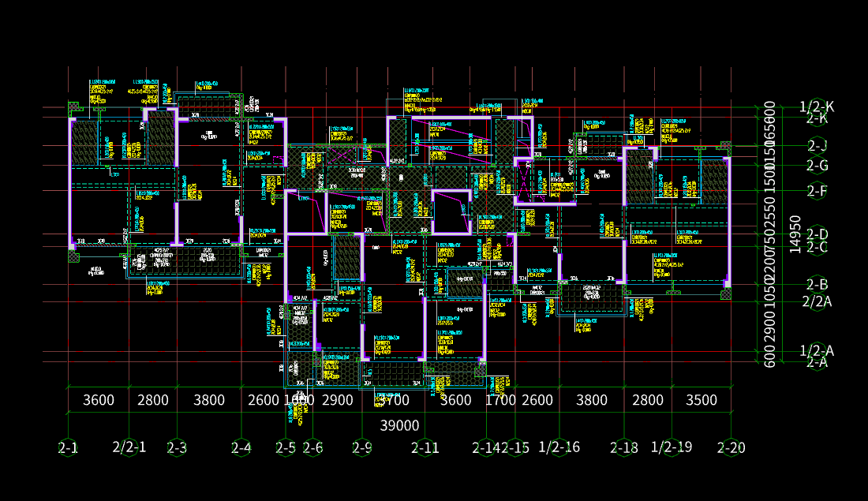The width and height of the screenshot is (868, 501).
Task: Click the 2/2A axis label
Action: [817, 301]
